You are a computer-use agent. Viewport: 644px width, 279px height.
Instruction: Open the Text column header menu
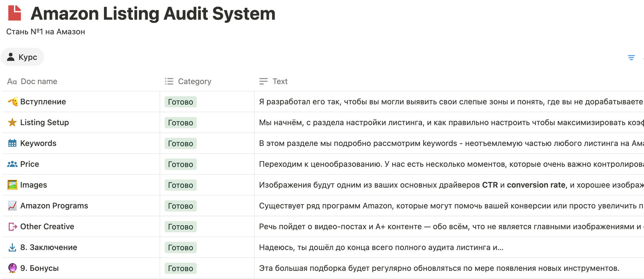(280, 81)
